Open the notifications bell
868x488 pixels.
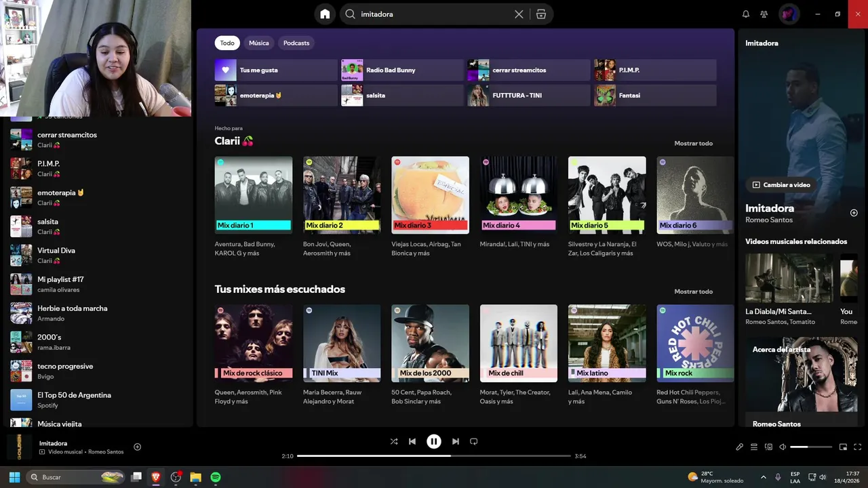pyautogui.click(x=746, y=14)
